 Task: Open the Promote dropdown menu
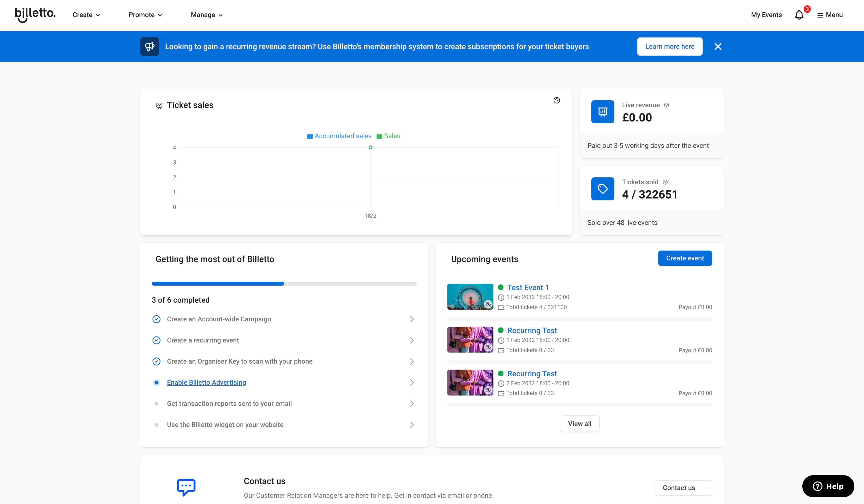pyautogui.click(x=145, y=15)
